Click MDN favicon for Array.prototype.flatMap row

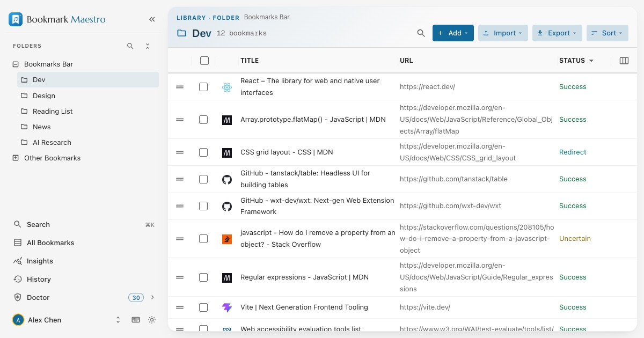tap(227, 120)
